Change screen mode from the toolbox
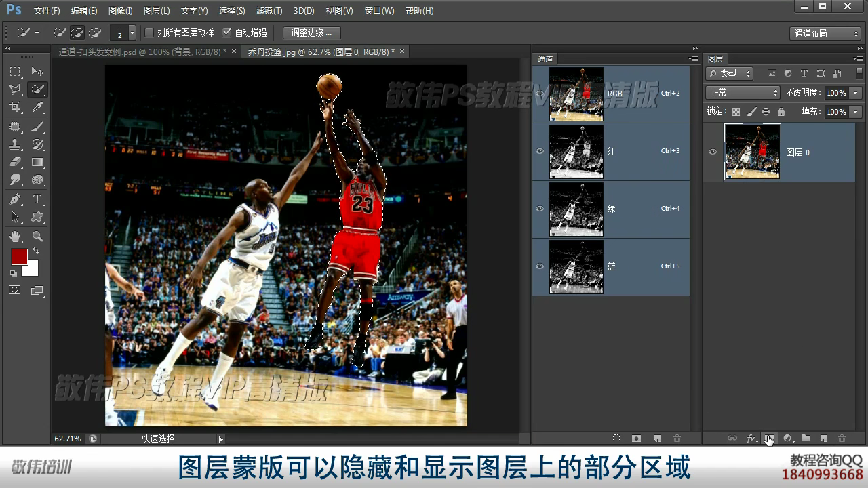Viewport: 868px width, 488px height. tap(37, 290)
